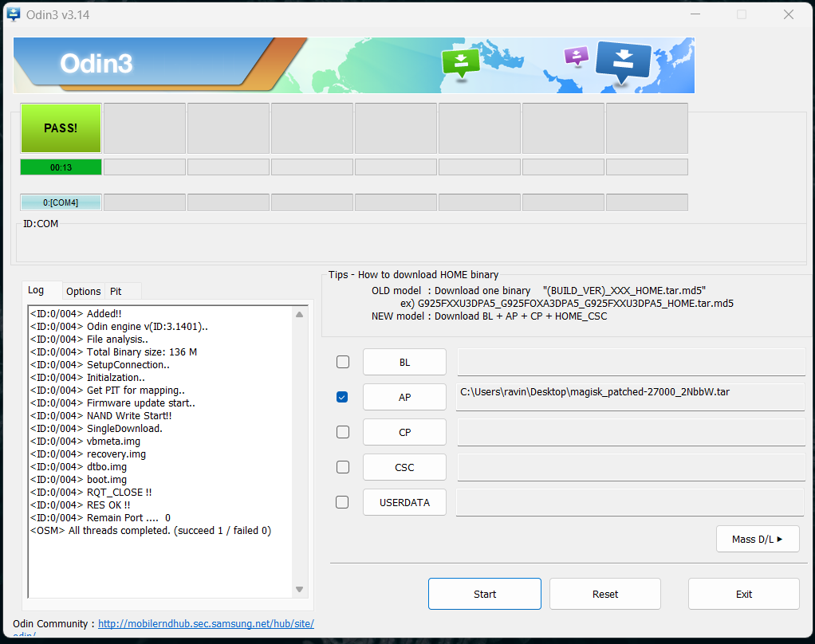This screenshot has width=815, height=644.
Task: Open the Options tab
Action: coord(83,292)
